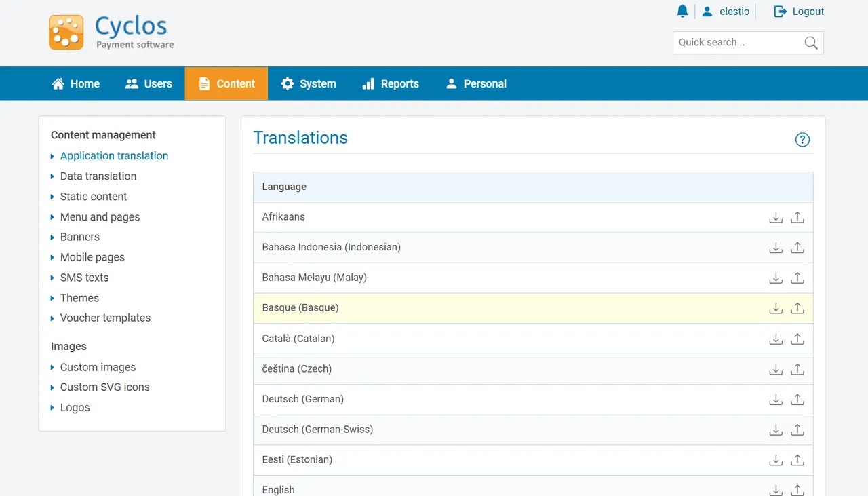Download the Deutsch (German) translation
868x496 pixels.
pyautogui.click(x=776, y=399)
